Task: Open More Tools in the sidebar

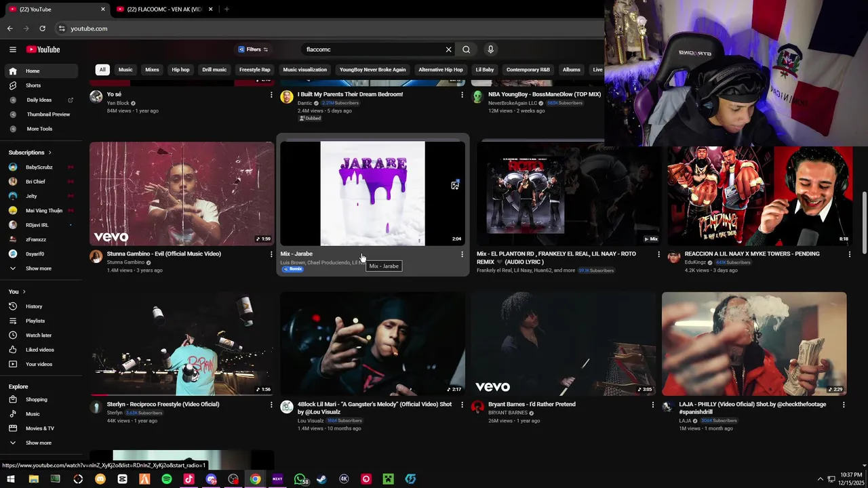Action: [x=41, y=129]
